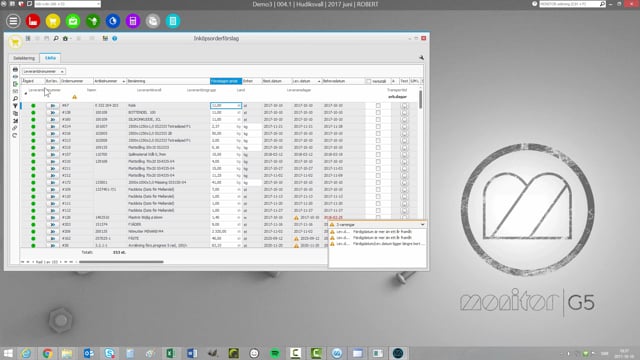Tick Verkställ checkbox for row dated 2017-11-21
Screen dimensions: 640x360
(378, 127)
